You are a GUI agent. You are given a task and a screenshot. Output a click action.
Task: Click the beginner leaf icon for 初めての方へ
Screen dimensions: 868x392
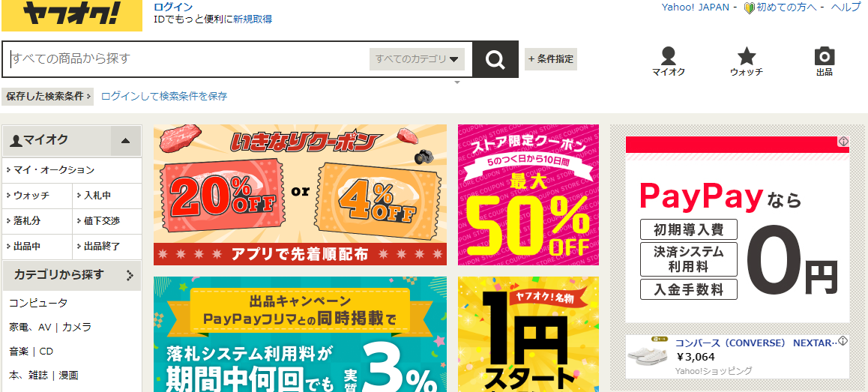point(750,7)
